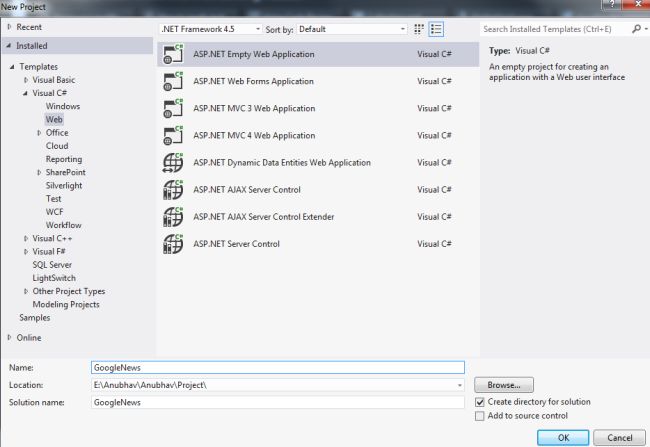
Task: Select the Windows template category
Action: coord(63,106)
